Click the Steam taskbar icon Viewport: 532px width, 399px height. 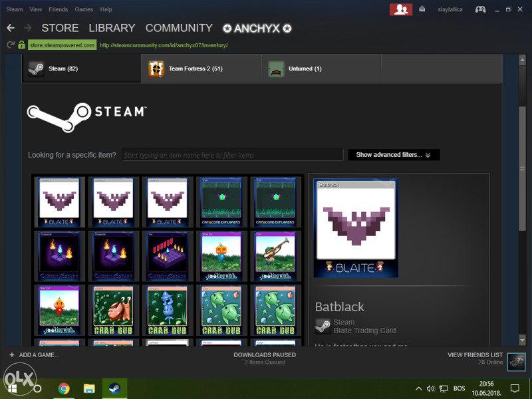point(114,388)
